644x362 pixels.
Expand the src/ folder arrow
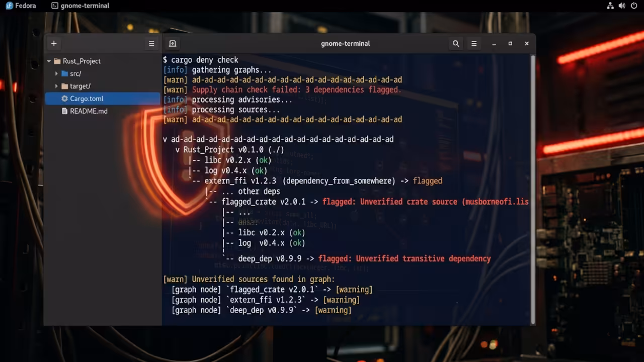tap(56, 73)
